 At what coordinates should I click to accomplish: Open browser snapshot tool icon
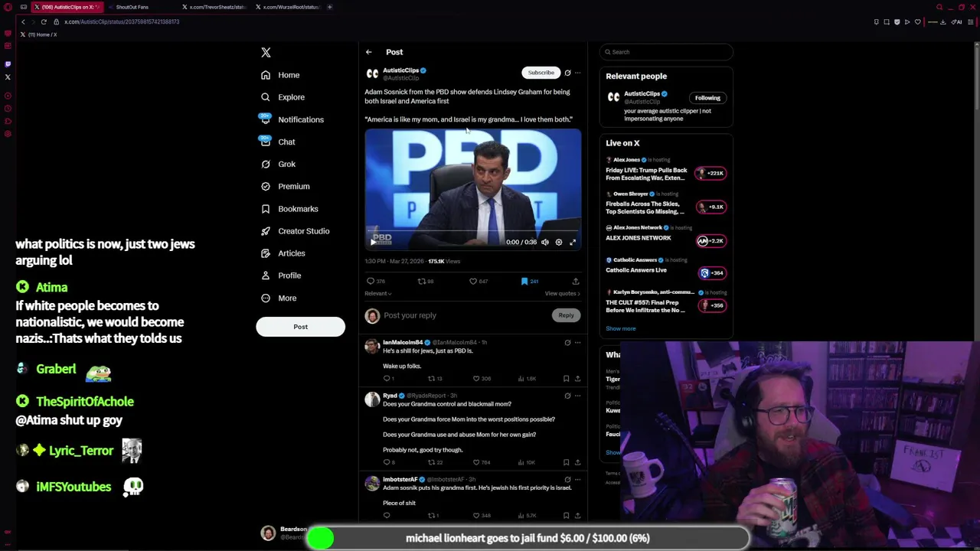click(x=887, y=21)
